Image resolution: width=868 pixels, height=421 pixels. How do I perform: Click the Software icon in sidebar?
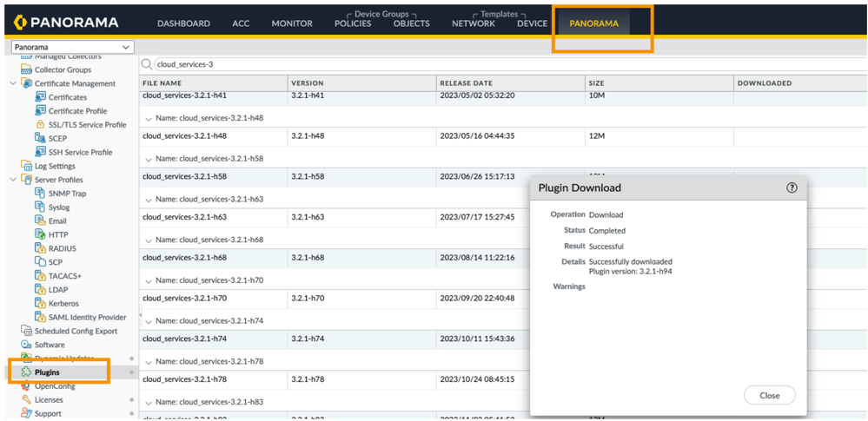click(26, 345)
